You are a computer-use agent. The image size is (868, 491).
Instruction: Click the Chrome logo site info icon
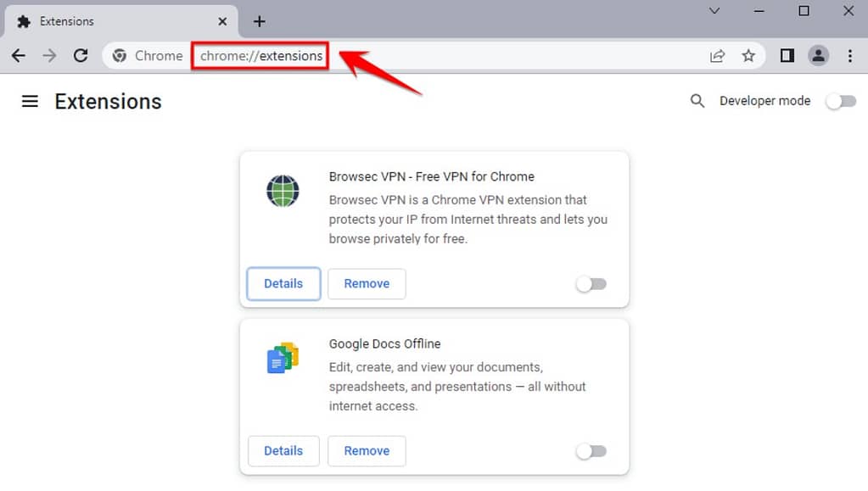[x=119, y=55]
